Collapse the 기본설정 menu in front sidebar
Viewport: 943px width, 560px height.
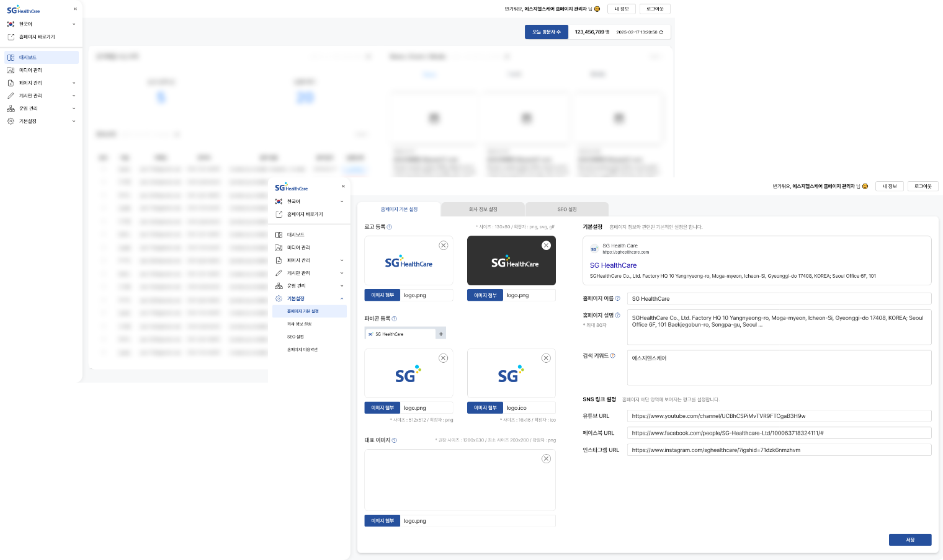pyautogui.click(x=341, y=299)
